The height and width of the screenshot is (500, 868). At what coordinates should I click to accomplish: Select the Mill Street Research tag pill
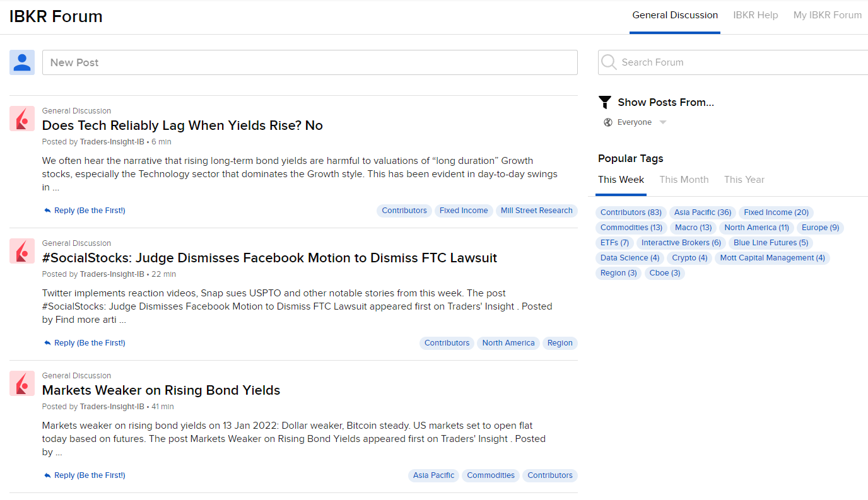click(536, 210)
